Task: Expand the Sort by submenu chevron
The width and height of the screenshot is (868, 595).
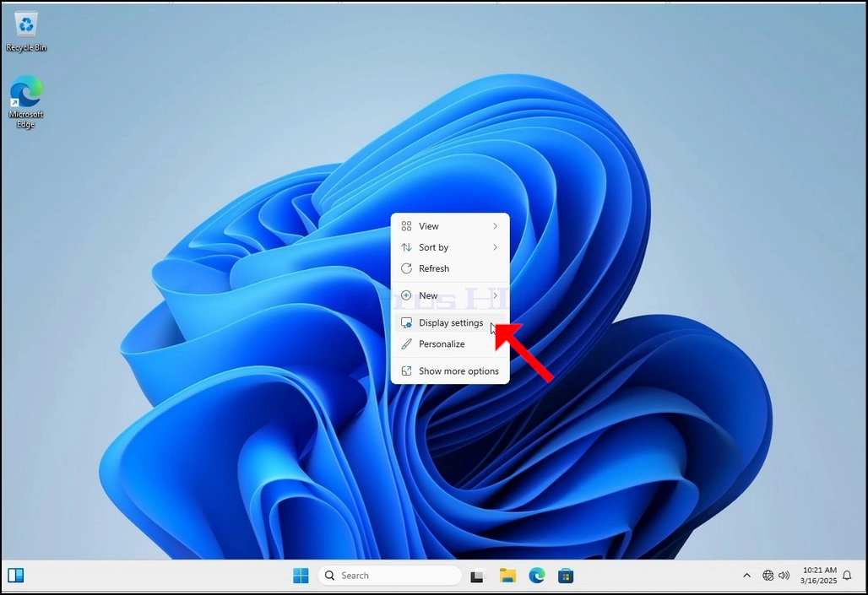Action: tap(496, 246)
